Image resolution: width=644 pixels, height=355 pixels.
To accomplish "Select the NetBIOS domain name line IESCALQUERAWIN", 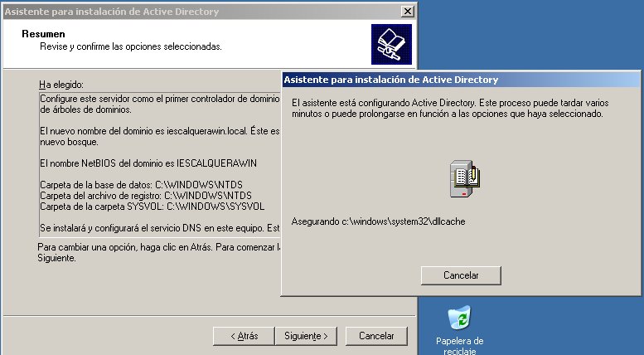I will pos(148,163).
